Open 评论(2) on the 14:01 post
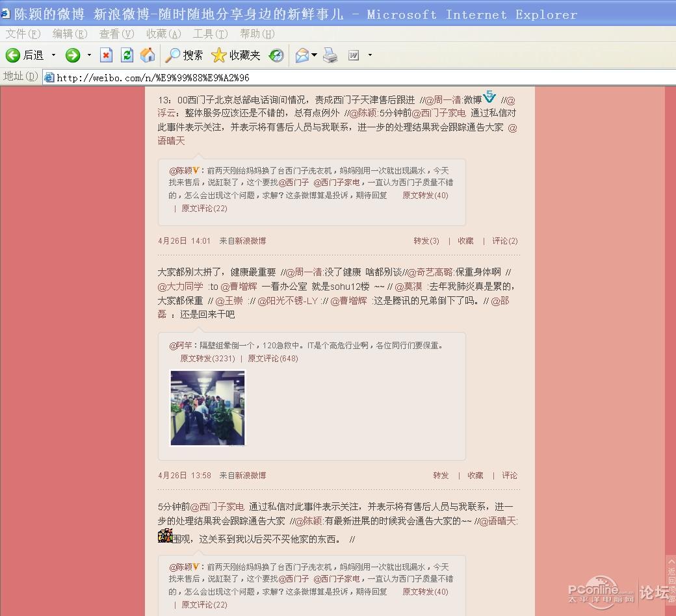The height and width of the screenshot is (616, 676). point(505,241)
